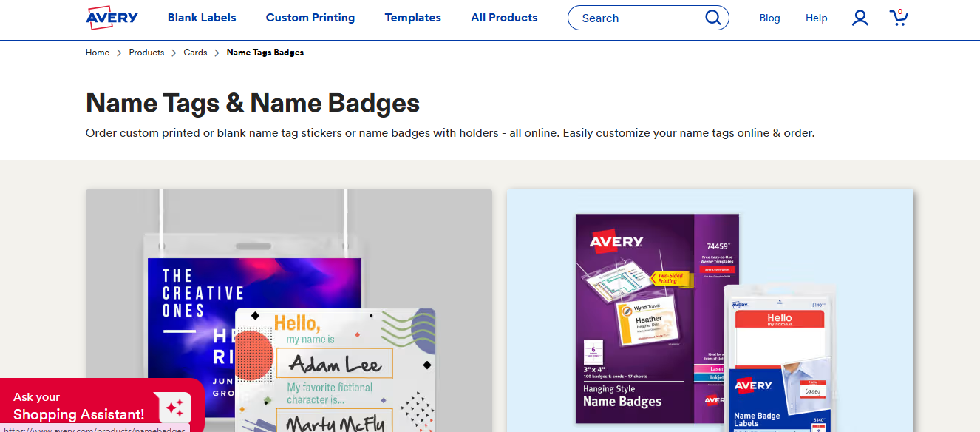The width and height of the screenshot is (980, 432).
Task: Go to Cards breadcrumb
Action: click(195, 53)
